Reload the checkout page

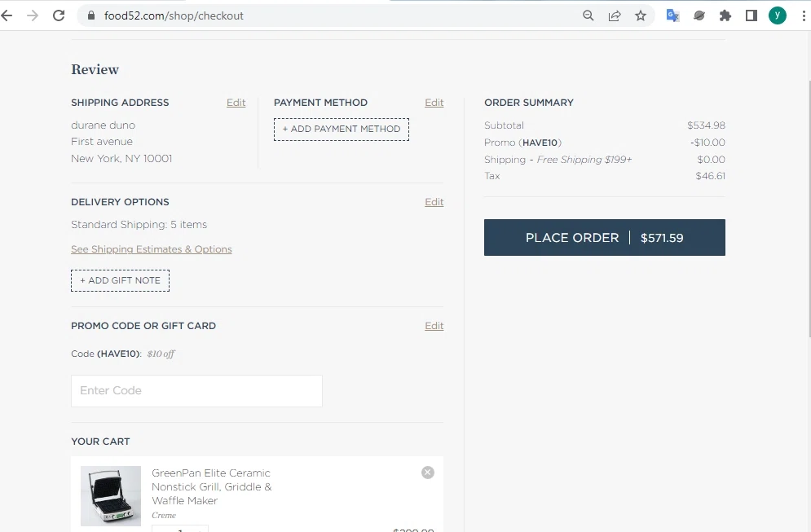(59, 15)
